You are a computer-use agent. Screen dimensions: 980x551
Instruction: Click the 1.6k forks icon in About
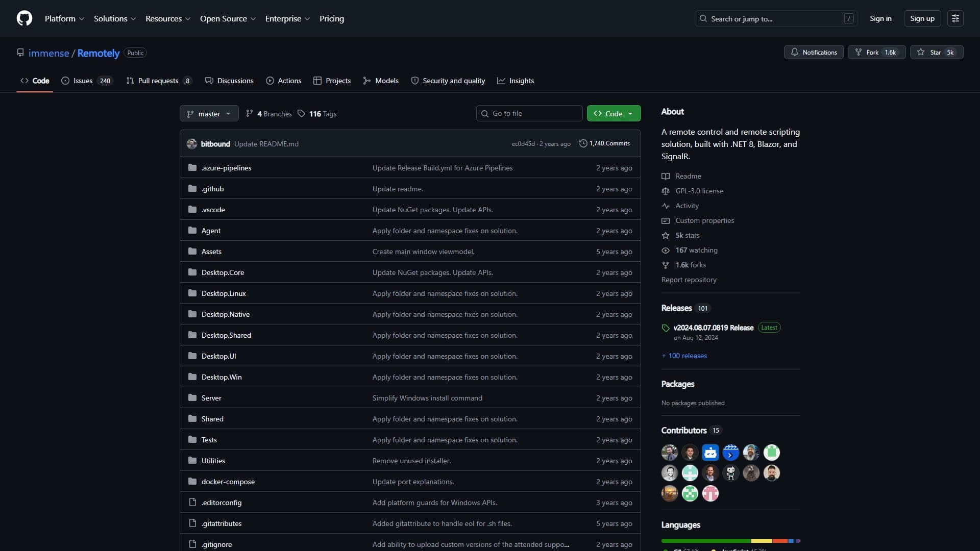tap(666, 265)
